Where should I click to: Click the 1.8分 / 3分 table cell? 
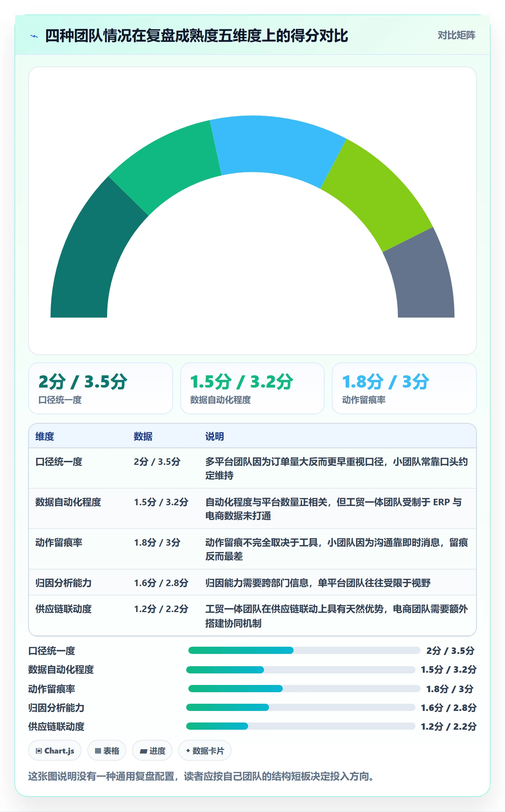click(157, 542)
